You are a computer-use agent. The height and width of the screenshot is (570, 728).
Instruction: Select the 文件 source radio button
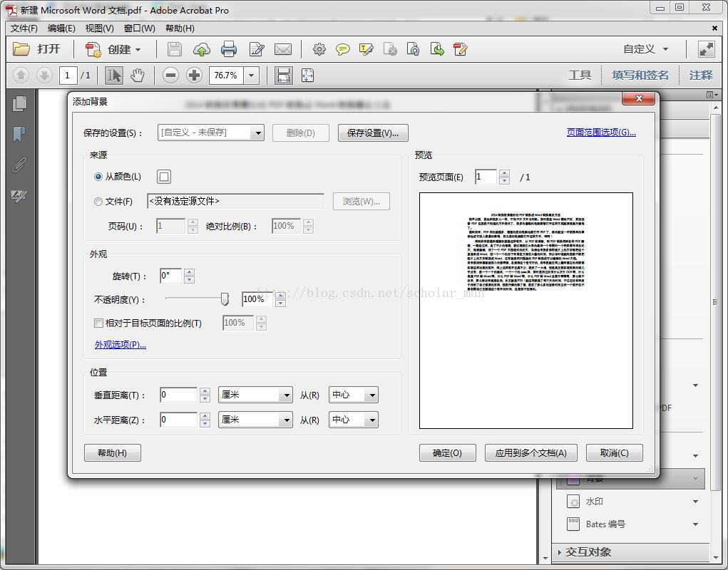pyautogui.click(x=98, y=202)
